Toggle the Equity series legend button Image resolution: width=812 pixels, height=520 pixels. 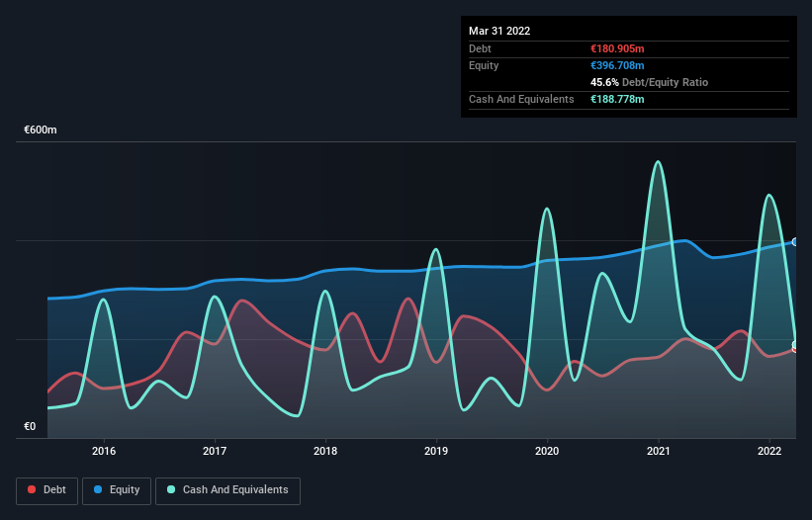click(117, 490)
